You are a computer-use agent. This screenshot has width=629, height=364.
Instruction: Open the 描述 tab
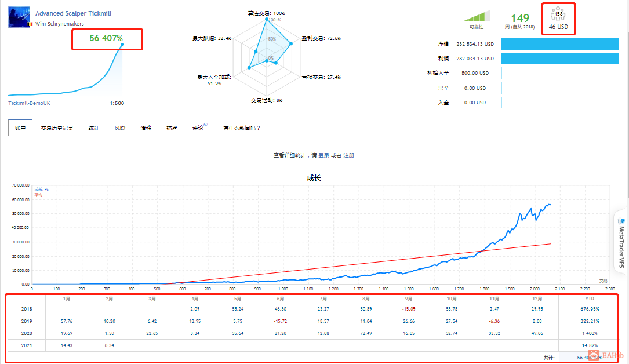[x=172, y=128]
